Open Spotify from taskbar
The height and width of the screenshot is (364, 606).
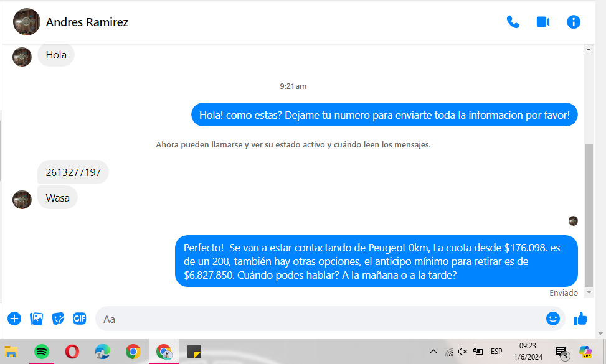pyautogui.click(x=42, y=352)
